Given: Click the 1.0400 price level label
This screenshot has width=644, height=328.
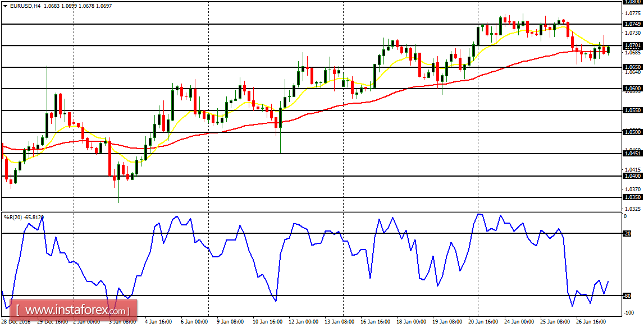Looking at the screenshot, I should (633, 175).
